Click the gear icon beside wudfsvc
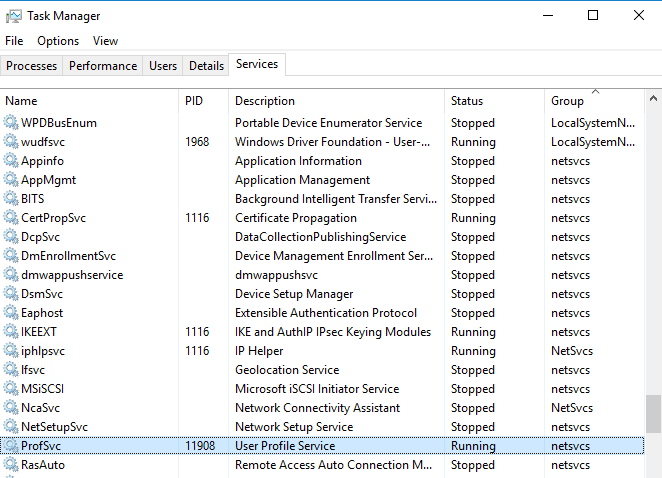 [x=11, y=141]
